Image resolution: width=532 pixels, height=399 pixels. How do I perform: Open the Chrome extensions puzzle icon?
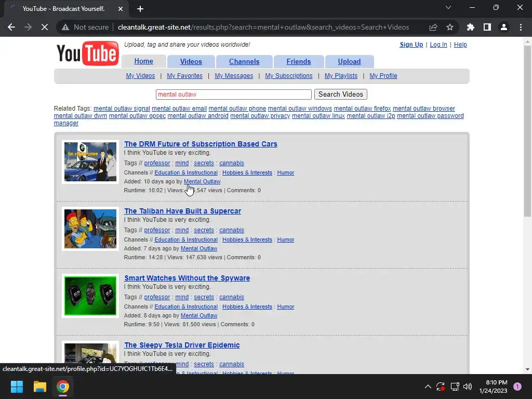click(x=471, y=27)
